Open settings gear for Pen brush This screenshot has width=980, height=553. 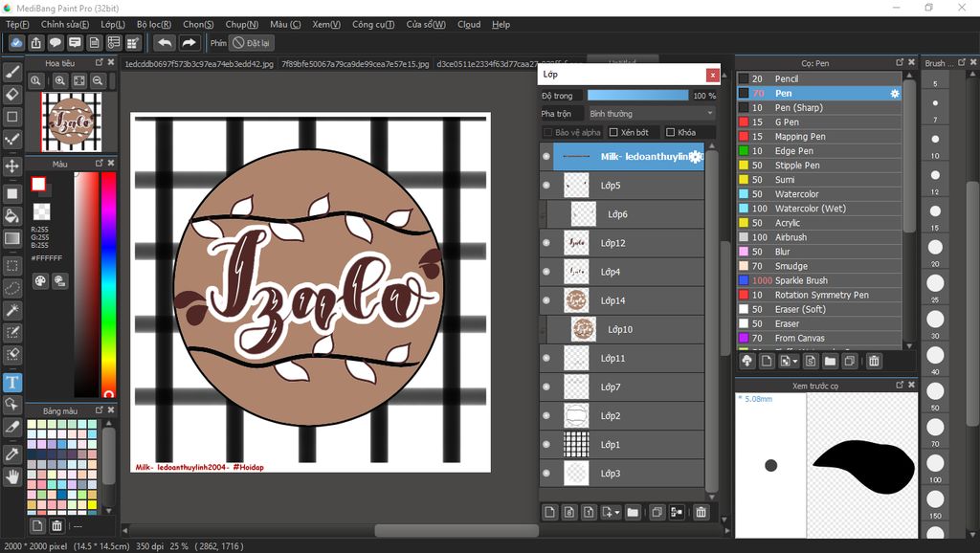(x=895, y=93)
